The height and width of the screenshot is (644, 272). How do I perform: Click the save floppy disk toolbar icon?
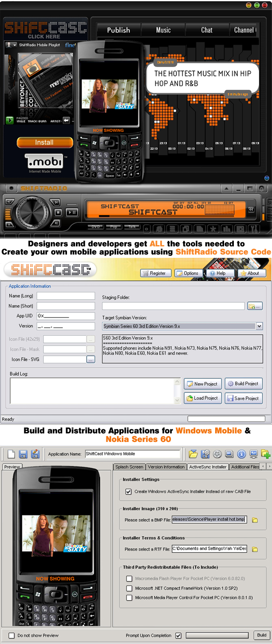pos(23,454)
